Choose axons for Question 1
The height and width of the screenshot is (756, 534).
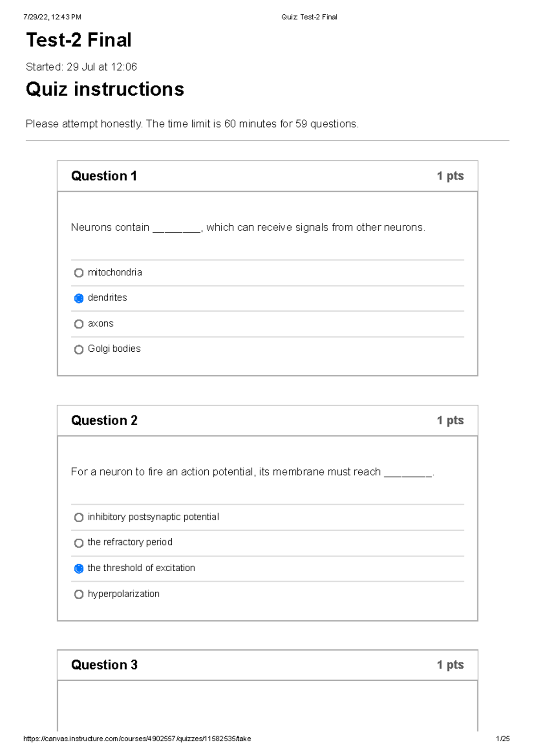(79, 324)
